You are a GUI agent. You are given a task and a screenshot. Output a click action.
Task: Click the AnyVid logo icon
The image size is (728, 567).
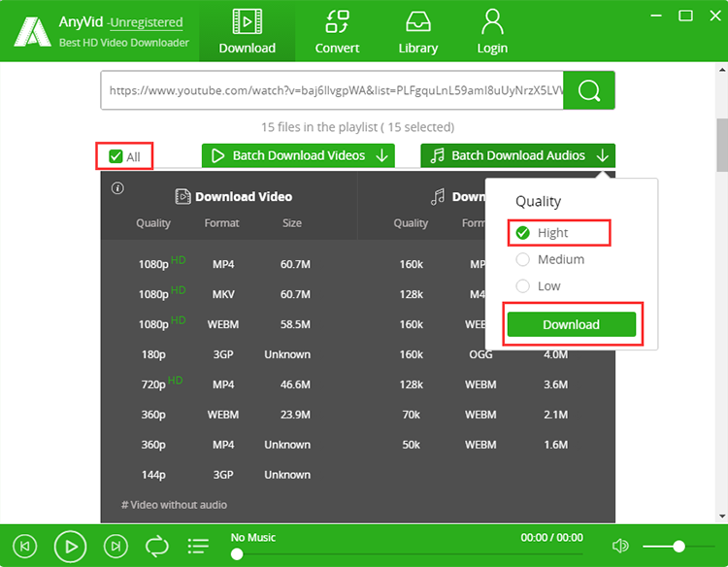pos(32,32)
